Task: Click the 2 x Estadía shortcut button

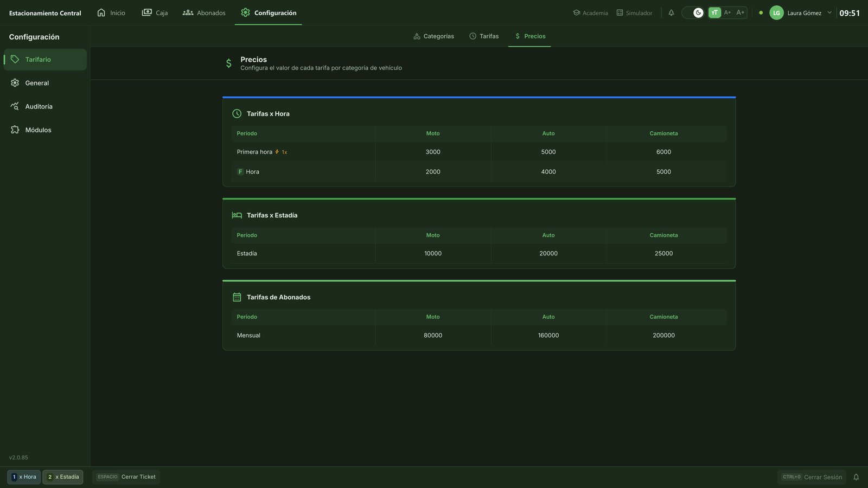Action: pyautogui.click(x=63, y=477)
